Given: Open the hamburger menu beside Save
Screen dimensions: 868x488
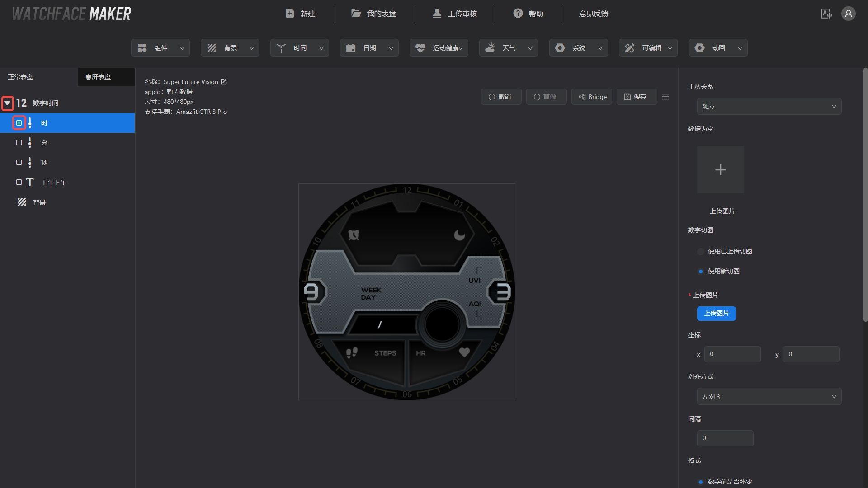Looking at the screenshot, I should click(x=665, y=97).
